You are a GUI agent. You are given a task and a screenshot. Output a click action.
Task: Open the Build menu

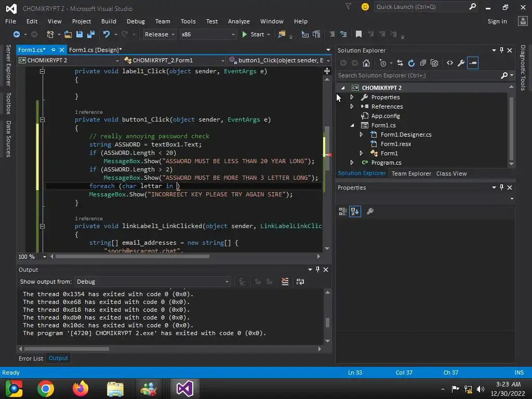point(109,21)
